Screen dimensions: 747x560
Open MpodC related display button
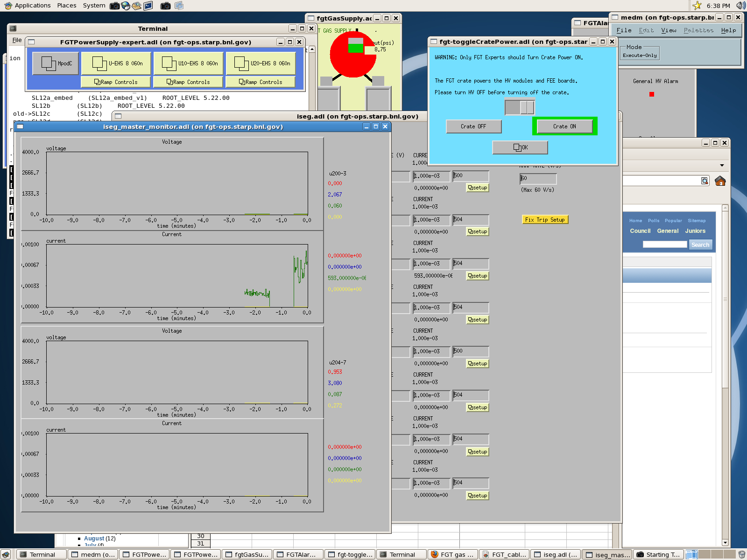pyautogui.click(x=56, y=63)
